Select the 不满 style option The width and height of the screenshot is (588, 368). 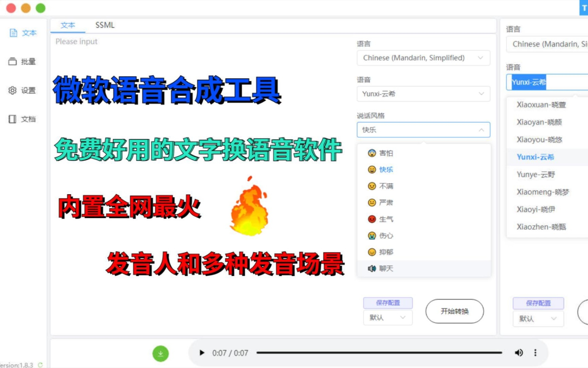tap(424, 186)
